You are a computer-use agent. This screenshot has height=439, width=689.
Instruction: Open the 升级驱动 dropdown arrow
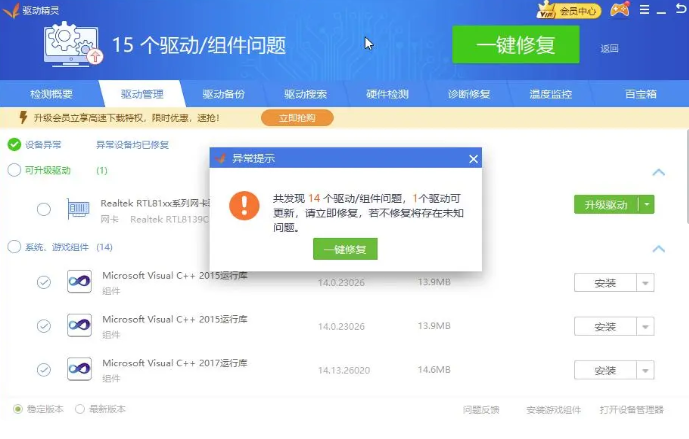[x=646, y=204]
